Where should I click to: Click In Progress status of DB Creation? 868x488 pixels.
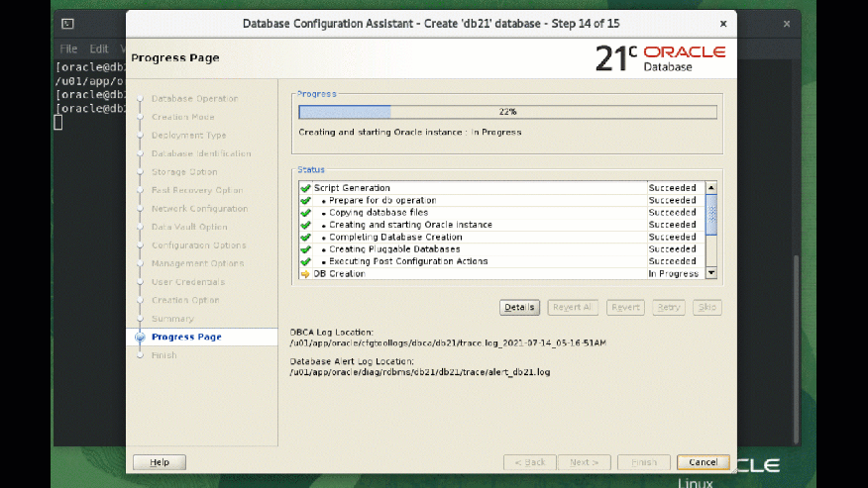coord(673,274)
